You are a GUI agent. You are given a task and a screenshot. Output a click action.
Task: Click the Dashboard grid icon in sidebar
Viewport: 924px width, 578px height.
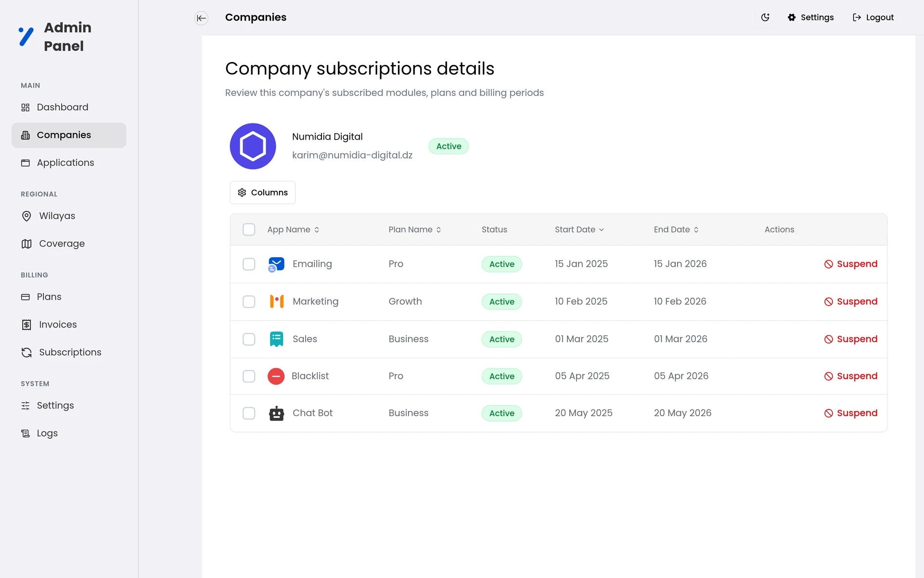26,107
